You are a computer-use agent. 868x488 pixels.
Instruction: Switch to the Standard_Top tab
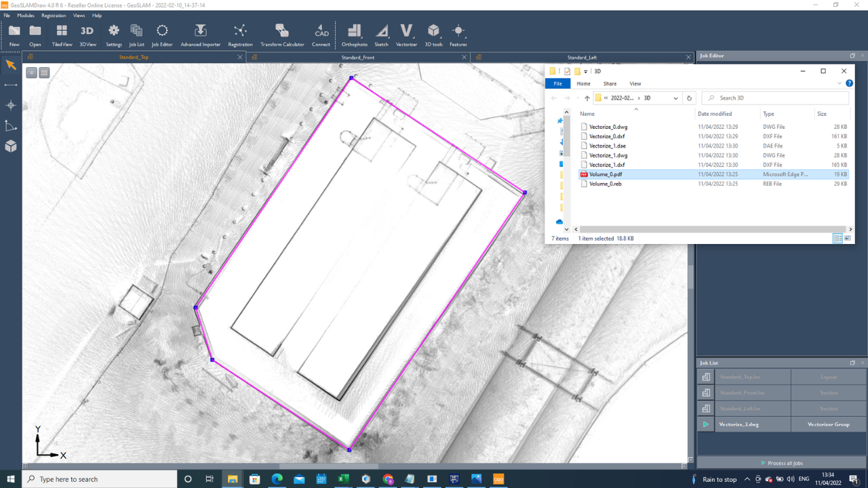(x=134, y=58)
